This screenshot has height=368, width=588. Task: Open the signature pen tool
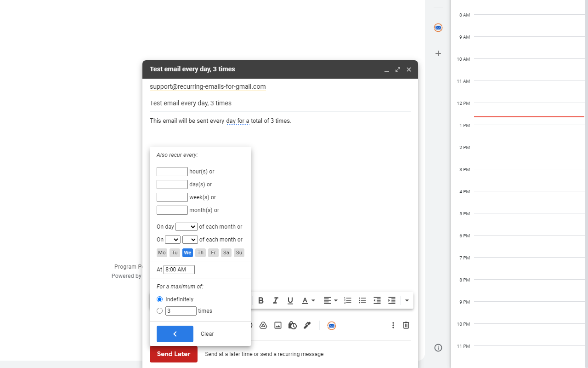[307, 325]
